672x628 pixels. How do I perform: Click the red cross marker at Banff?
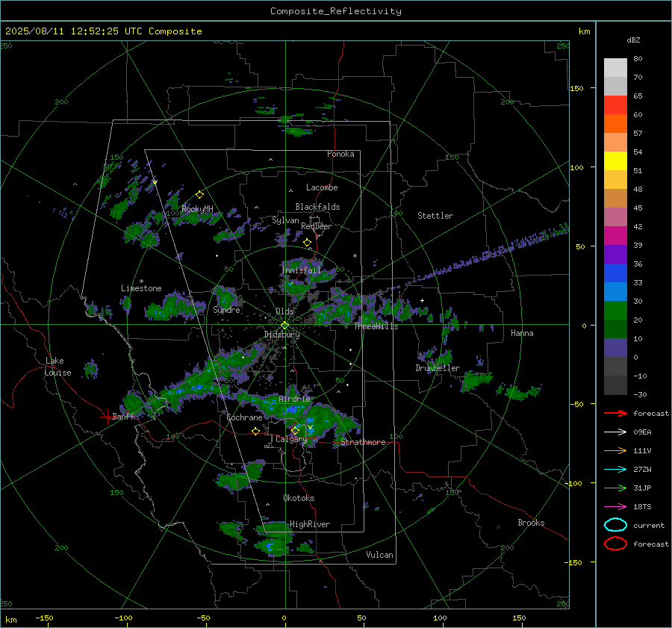[107, 417]
